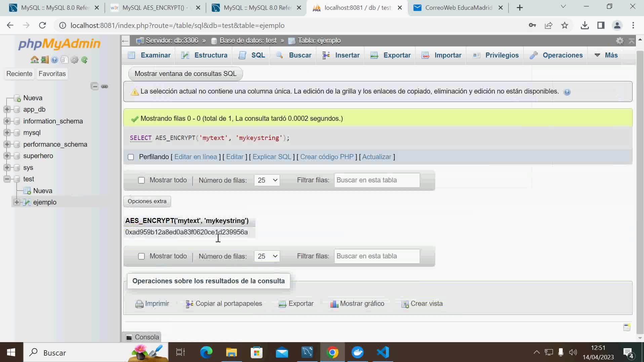The width and height of the screenshot is (644, 362).
Task: Bookmark this page with star icon
Action: pyautogui.click(x=565, y=25)
